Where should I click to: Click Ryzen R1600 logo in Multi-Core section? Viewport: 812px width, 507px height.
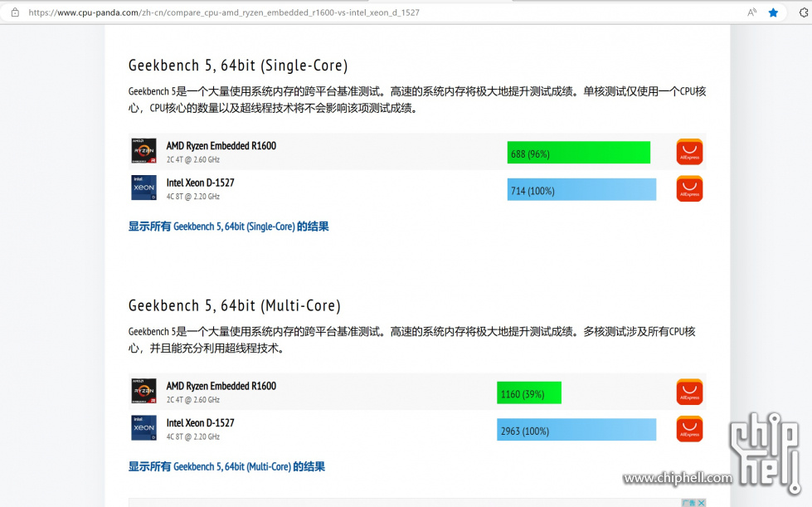click(144, 391)
